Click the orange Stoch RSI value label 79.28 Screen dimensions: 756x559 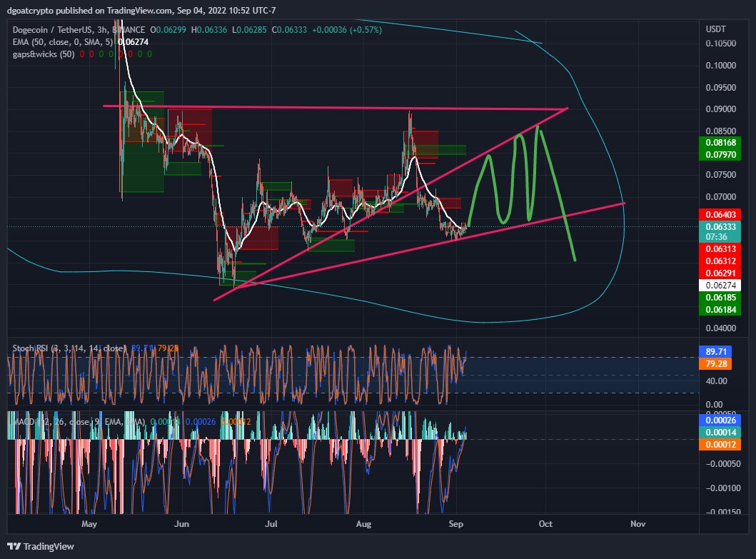pyautogui.click(x=715, y=363)
